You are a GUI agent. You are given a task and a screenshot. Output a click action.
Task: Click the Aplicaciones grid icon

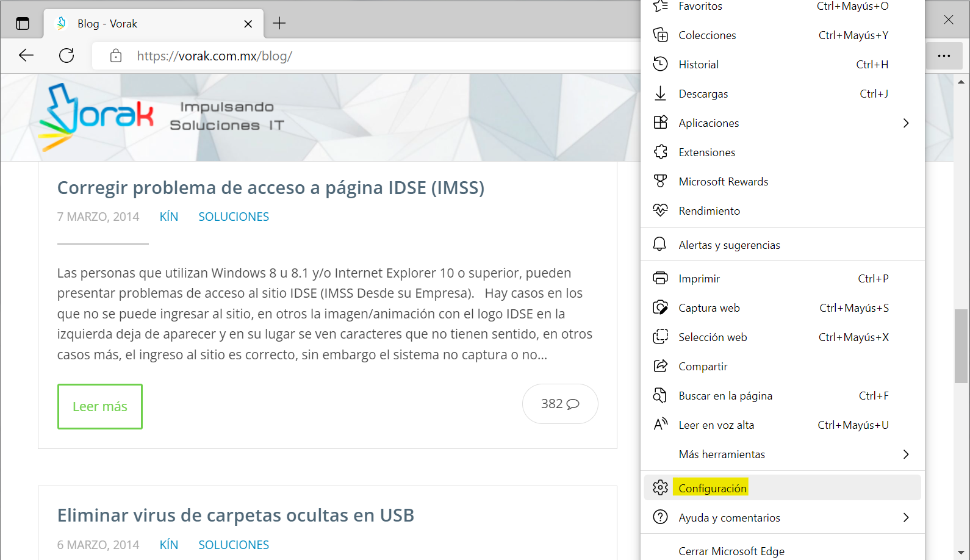[660, 123]
